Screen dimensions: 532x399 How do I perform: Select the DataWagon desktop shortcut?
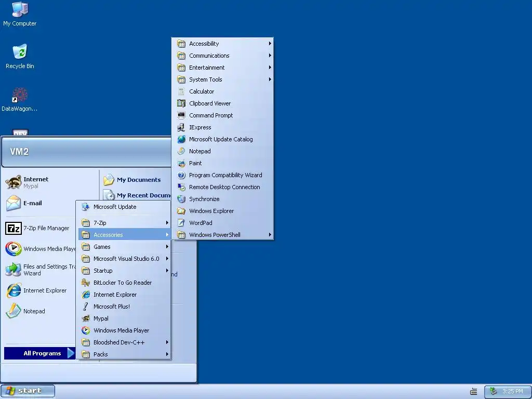click(20, 99)
